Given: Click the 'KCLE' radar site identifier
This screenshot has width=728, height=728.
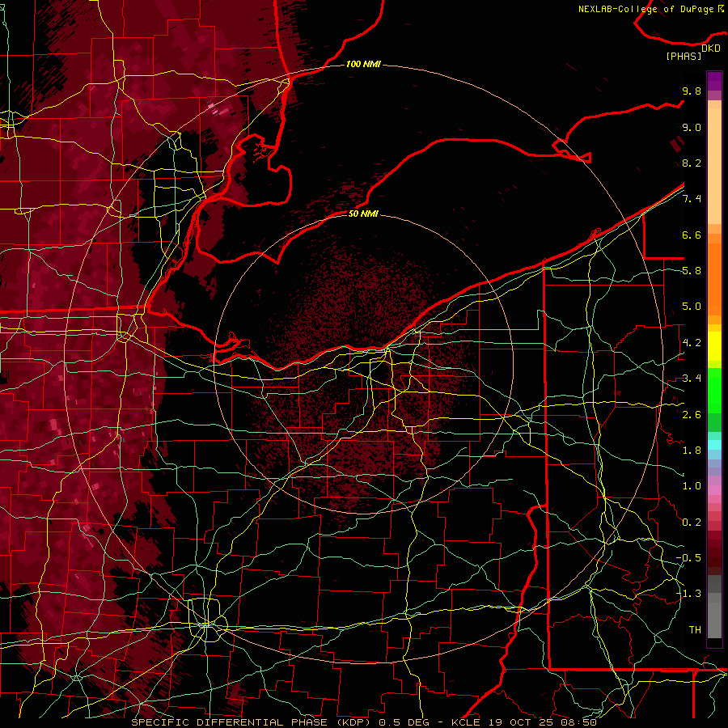Looking at the screenshot, I should (466, 722).
